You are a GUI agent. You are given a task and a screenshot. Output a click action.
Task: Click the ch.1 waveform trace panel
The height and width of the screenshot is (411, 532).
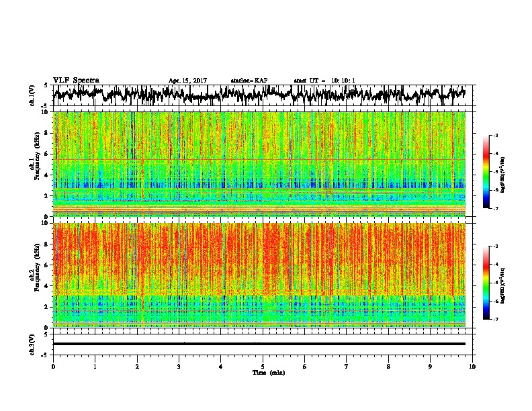click(x=262, y=95)
